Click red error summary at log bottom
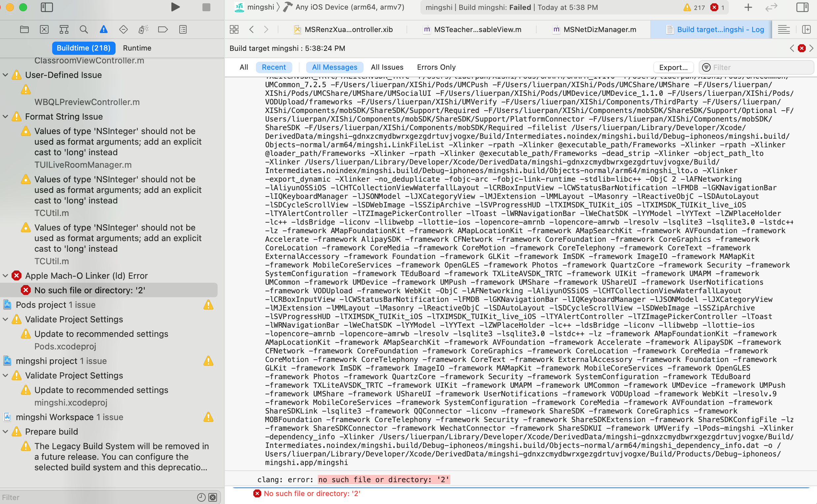Screen dimensions: 817x504 click(x=307, y=493)
